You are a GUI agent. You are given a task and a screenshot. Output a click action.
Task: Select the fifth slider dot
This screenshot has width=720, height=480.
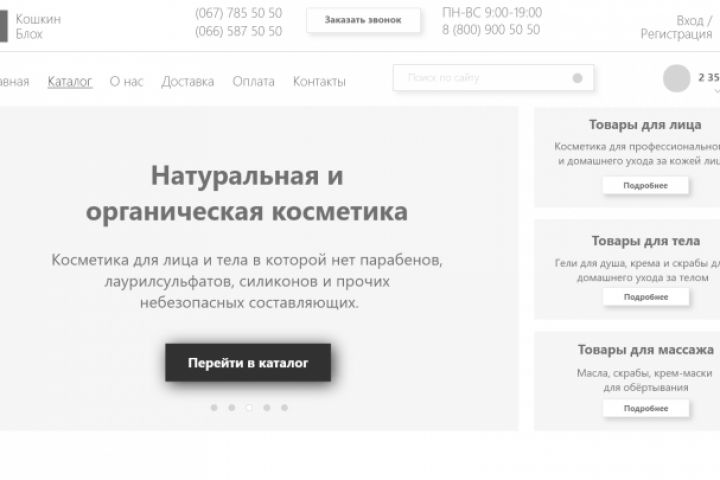[x=285, y=407]
